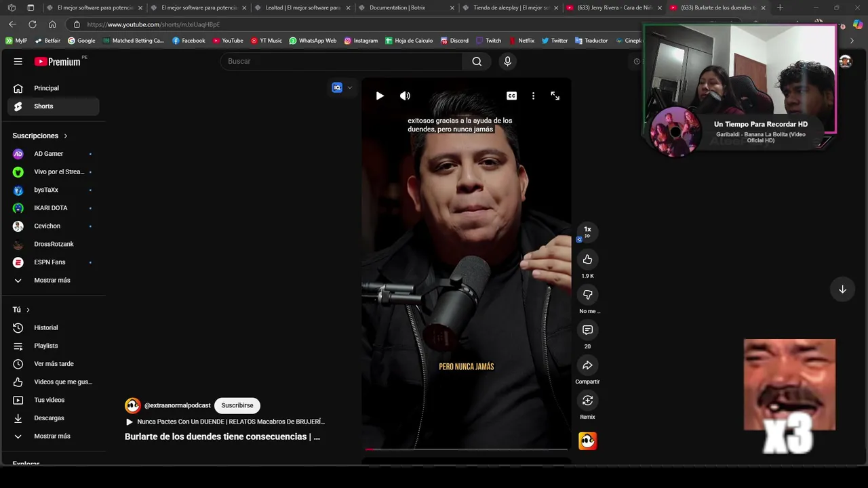Open Playlists in sidebar

point(53,346)
